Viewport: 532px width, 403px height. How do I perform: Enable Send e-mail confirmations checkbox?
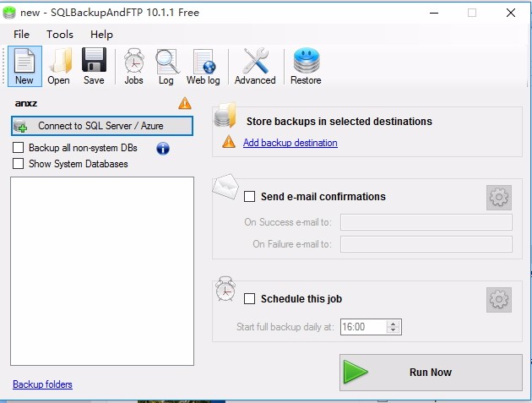coord(250,197)
